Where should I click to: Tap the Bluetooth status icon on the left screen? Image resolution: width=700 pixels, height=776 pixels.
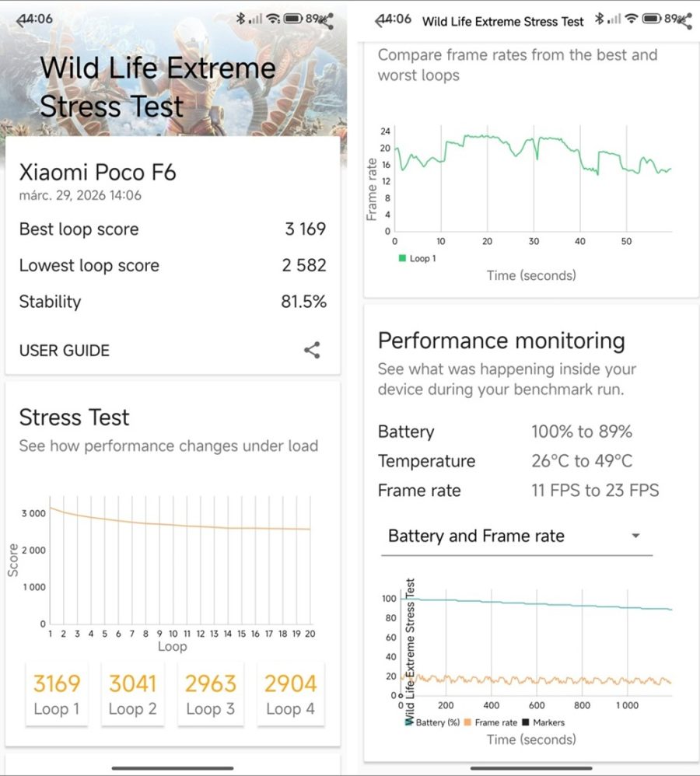[x=241, y=18]
